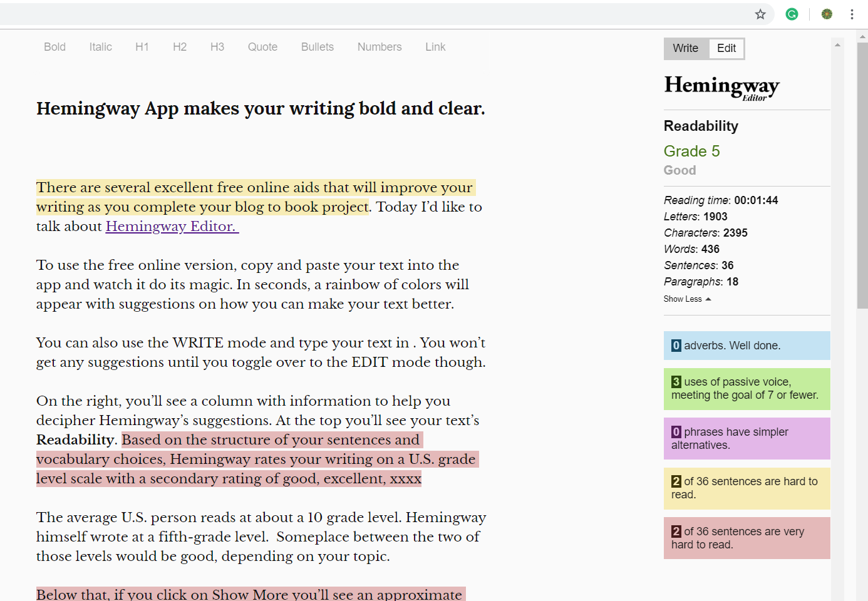Open the Grammarly extension icon
The image size is (868, 601).
pyautogui.click(x=792, y=14)
